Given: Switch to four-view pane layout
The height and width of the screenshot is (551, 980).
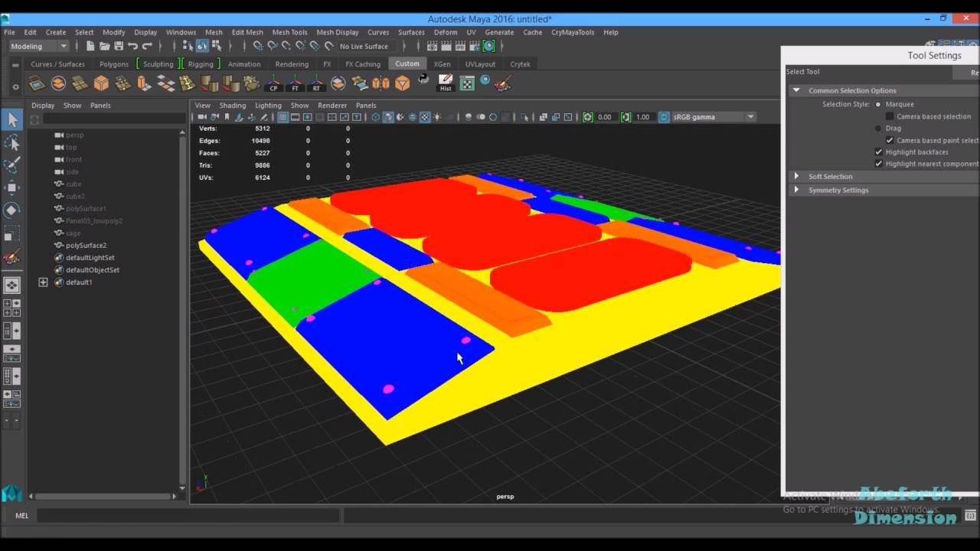Looking at the screenshot, I should tap(12, 308).
